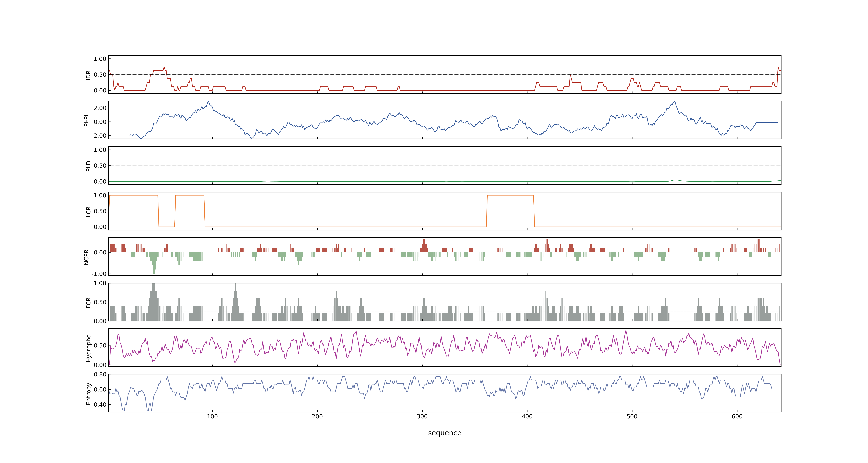Image resolution: width=868 pixels, height=463 pixels.
Task: Click the 2.00 tick of the Pi-Pi axis
Action: (x=100, y=108)
